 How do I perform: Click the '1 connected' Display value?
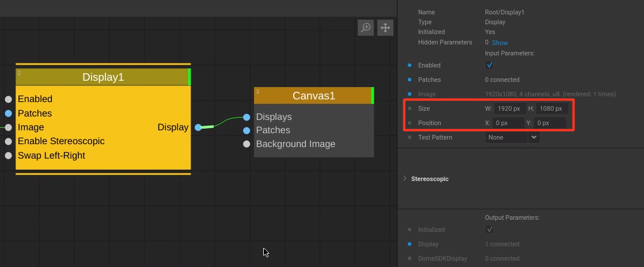click(x=502, y=244)
